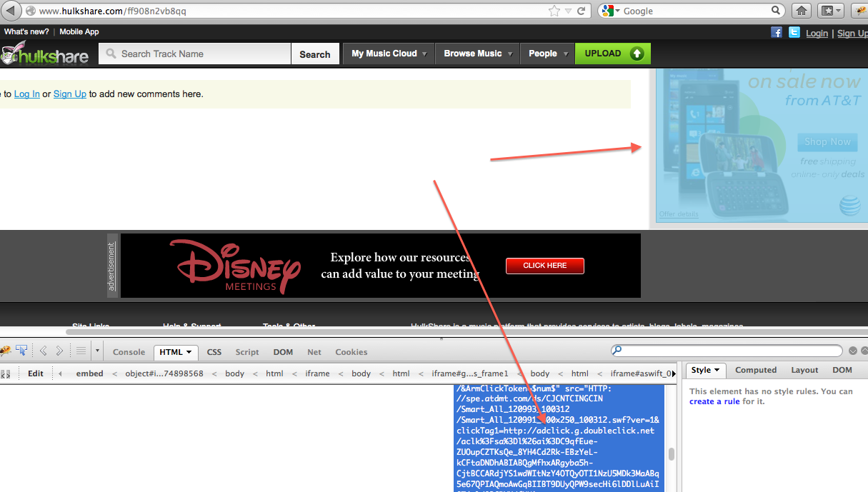Click the Facebook icon in the header
Screen dimensions: 868x492
(x=777, y=33)
